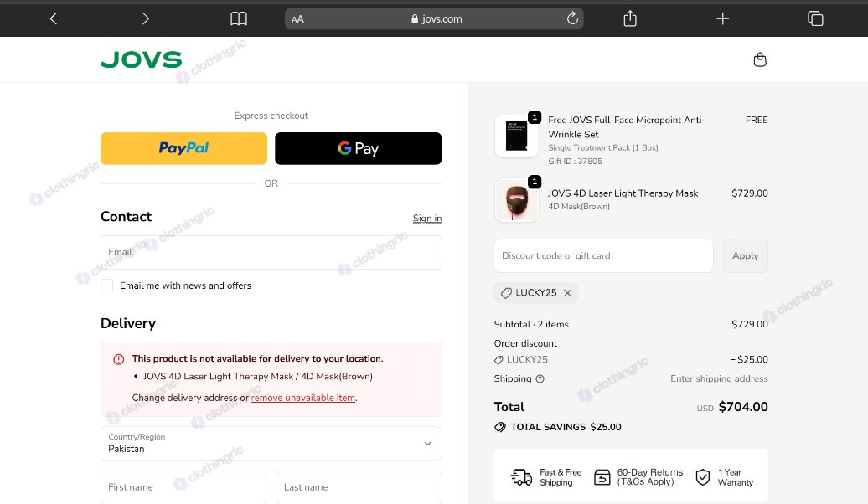This screenshot has height=504, width=868.
Task: Click the Subtotal · 2 items label
Action: (x=531, y=324)
